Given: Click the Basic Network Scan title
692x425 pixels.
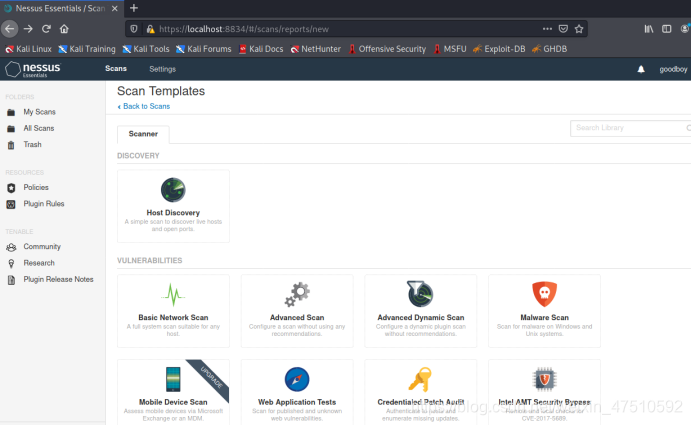Looking at the screenshot, I should point(173,318).
